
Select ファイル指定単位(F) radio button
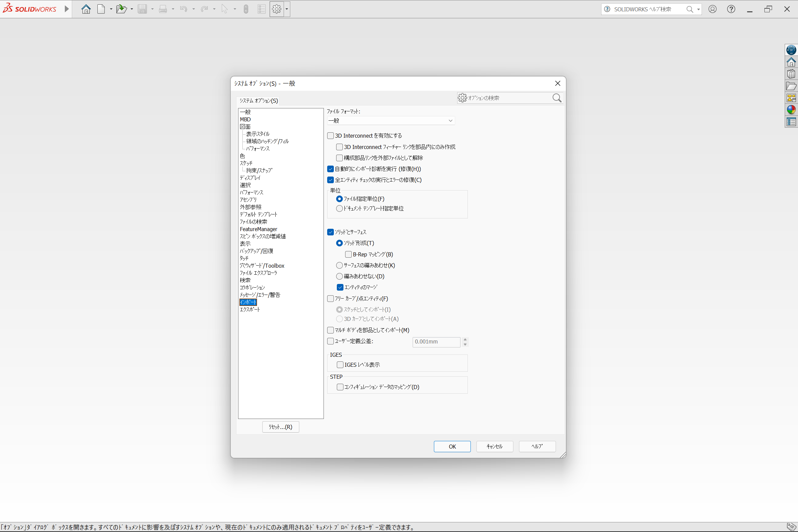point(339,199)
